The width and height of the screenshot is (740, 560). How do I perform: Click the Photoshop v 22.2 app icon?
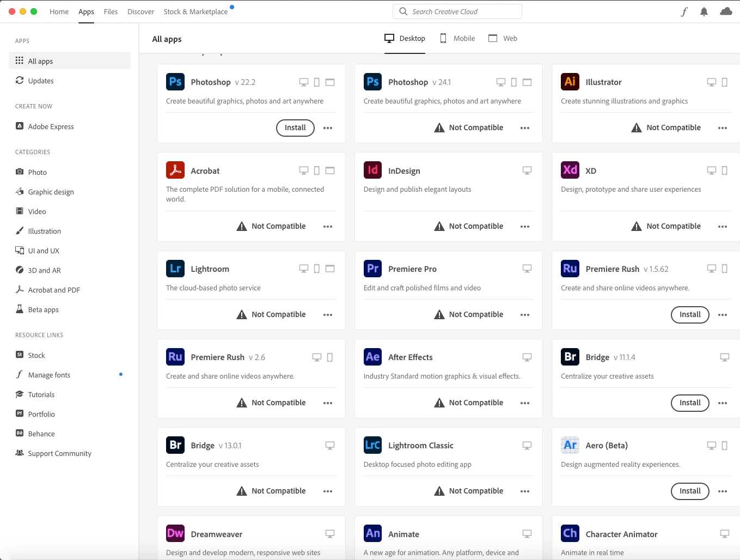[x=175, y=82]
